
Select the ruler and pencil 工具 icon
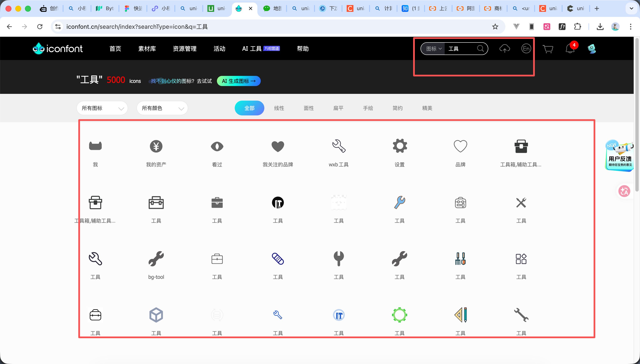461,315
